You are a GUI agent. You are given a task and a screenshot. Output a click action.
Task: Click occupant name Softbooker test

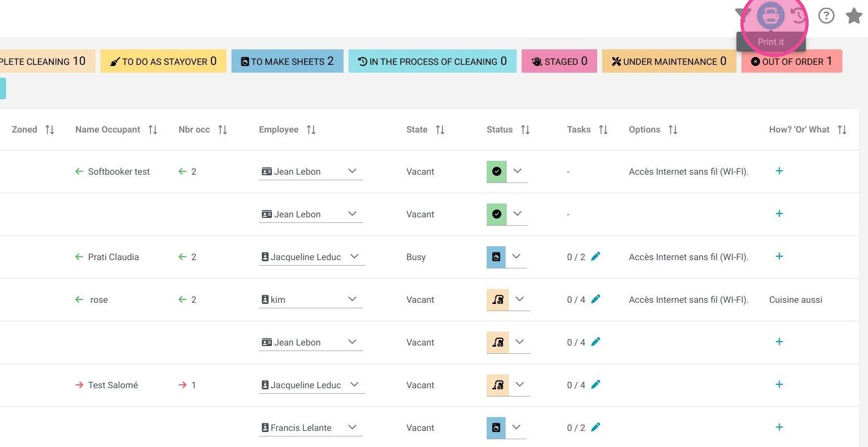coord(119,171)
